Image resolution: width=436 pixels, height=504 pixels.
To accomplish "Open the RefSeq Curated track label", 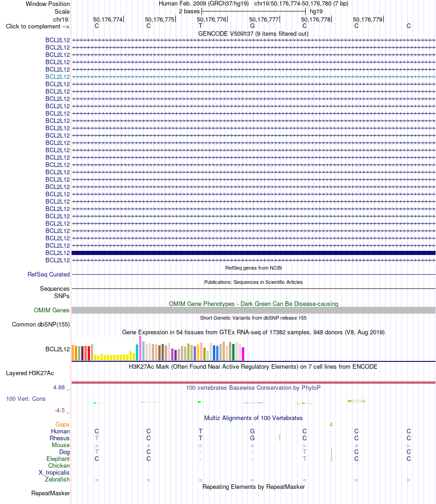I will point(48,275).
